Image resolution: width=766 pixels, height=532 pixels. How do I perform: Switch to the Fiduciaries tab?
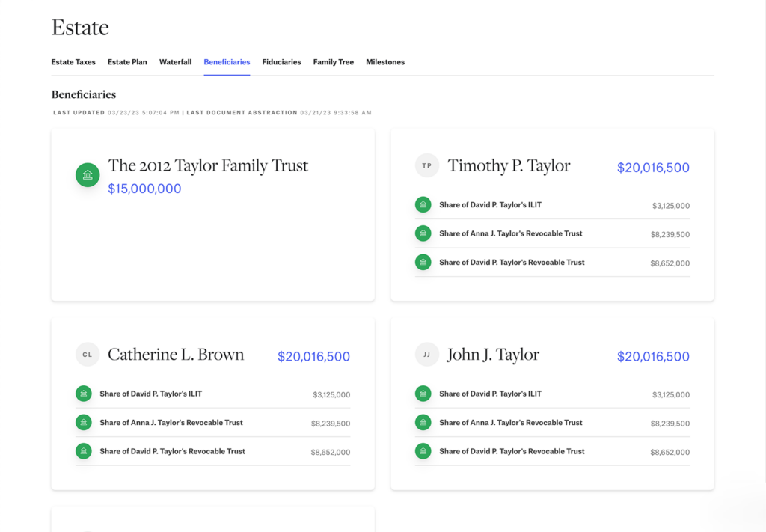coord(281,62)
